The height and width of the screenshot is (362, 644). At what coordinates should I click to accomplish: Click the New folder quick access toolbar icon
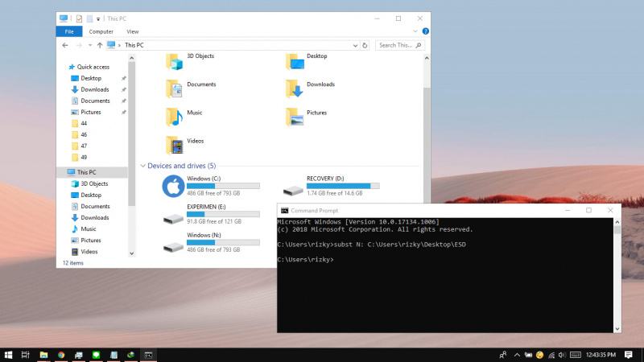point(89,19)
